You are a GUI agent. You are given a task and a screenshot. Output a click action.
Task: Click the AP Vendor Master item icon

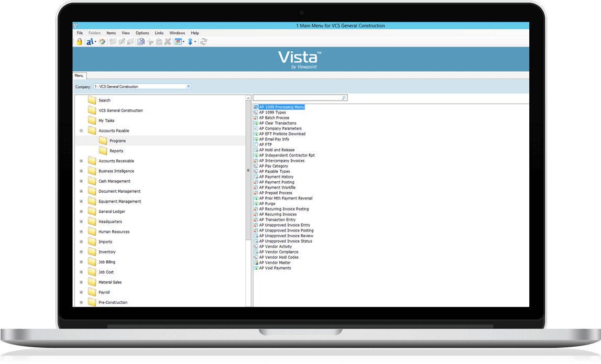pos(256,263)
